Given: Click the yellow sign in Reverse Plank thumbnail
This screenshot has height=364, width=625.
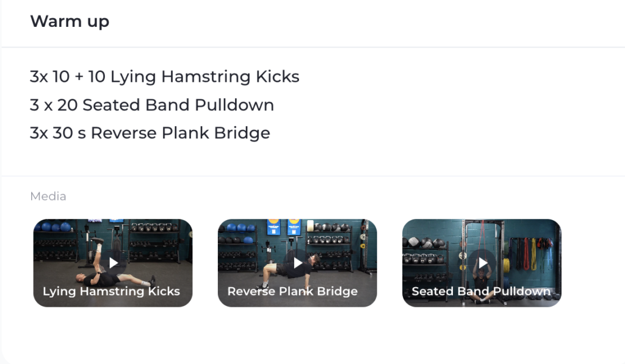Looking at the screenshot, I should tap(273, 227).
